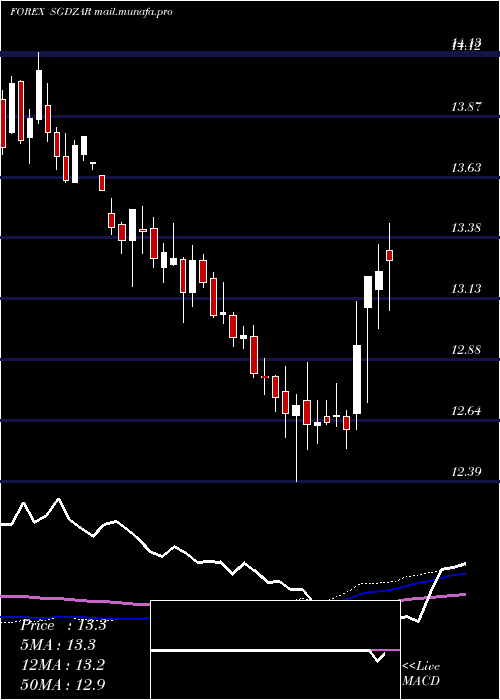Image resolution: width=500 pixels, height=700 pixels.
Task: Click the '50MA : 12.9' readout
Action: pos(63,684)
